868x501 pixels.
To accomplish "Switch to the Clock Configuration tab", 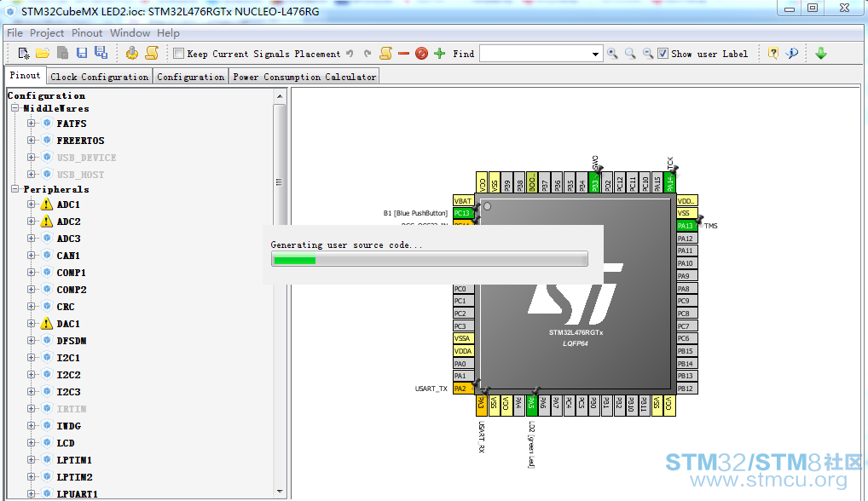I will coord(100,77).
